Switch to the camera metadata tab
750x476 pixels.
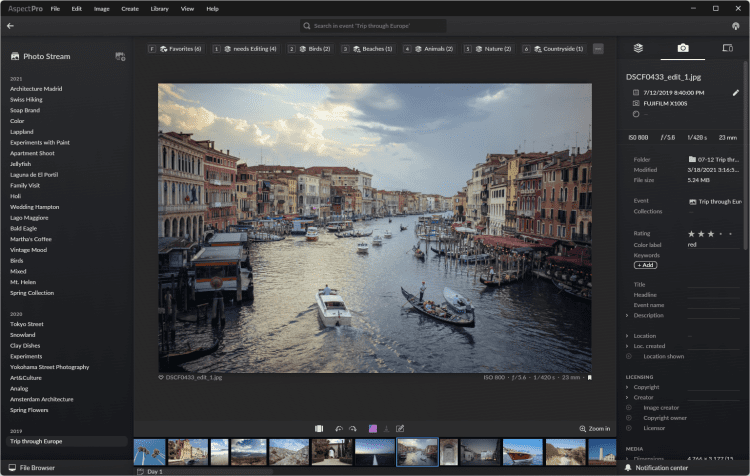pos(682,48)
